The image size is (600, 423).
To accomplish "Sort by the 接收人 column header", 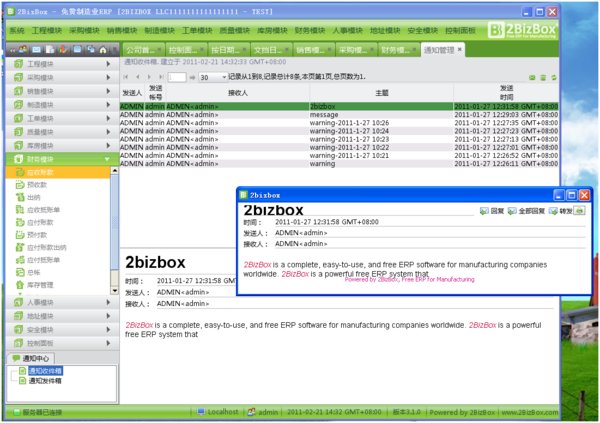I will (238, 93).
